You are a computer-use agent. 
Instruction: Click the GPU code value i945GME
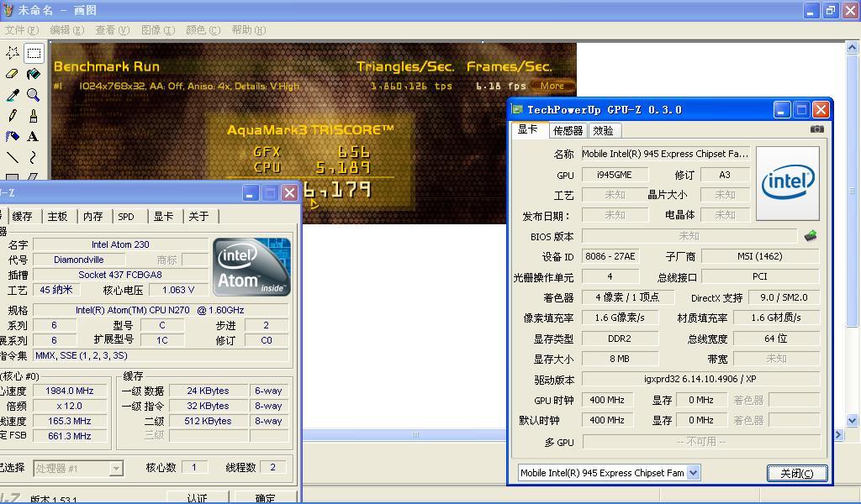[615, 175]
